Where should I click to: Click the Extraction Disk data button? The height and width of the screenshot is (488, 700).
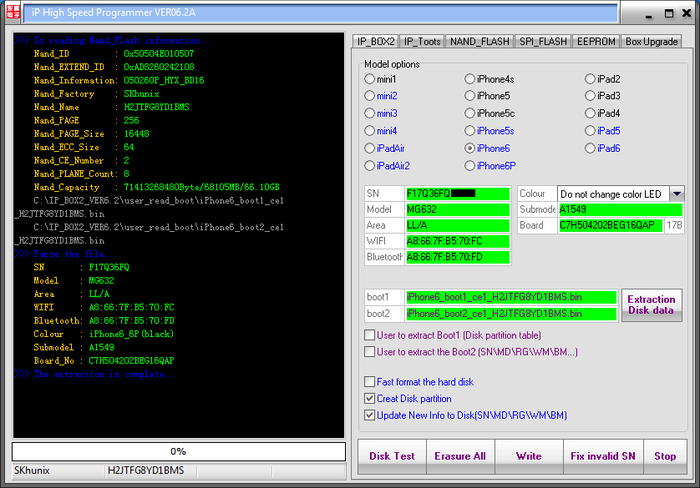(650, 305)
